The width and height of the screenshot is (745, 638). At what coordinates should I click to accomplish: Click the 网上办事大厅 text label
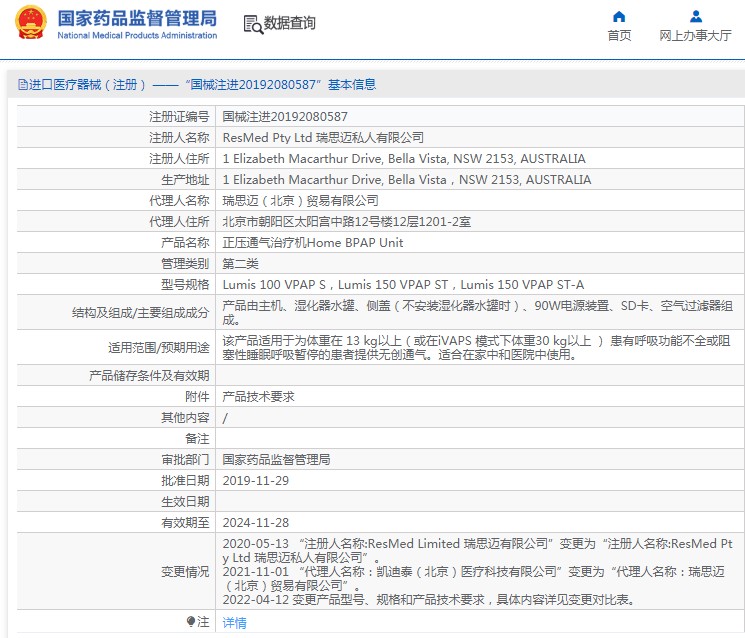[x=695, y=36]
